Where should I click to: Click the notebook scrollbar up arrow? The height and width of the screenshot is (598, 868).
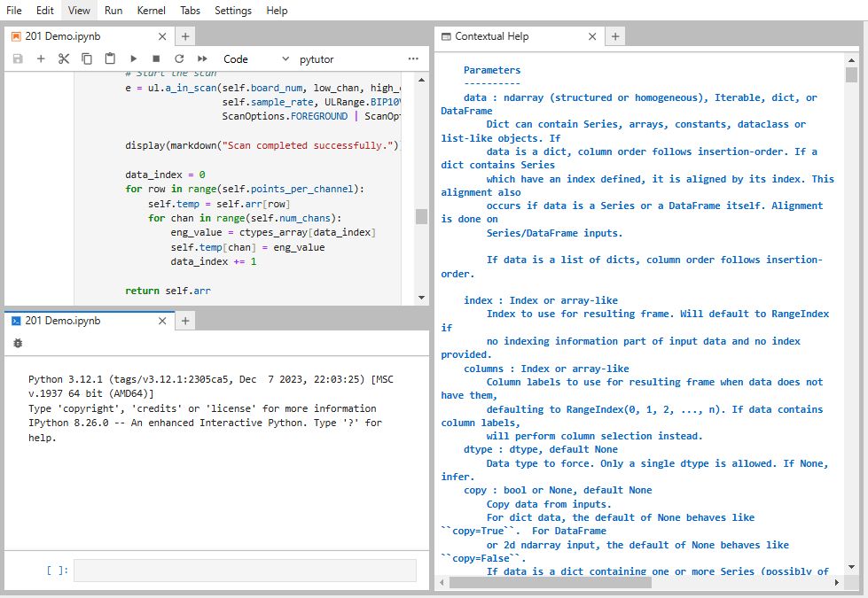(x=421, y=80)
